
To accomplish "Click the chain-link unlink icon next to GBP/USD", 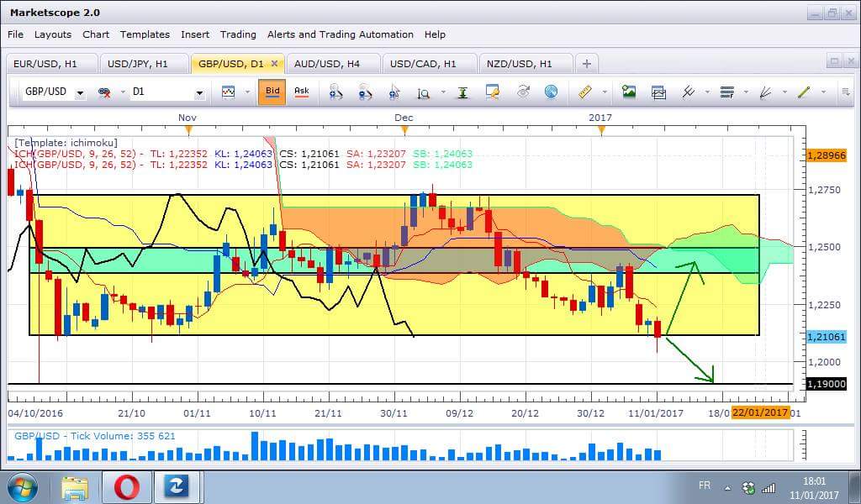I will click(x=104, y=92).
